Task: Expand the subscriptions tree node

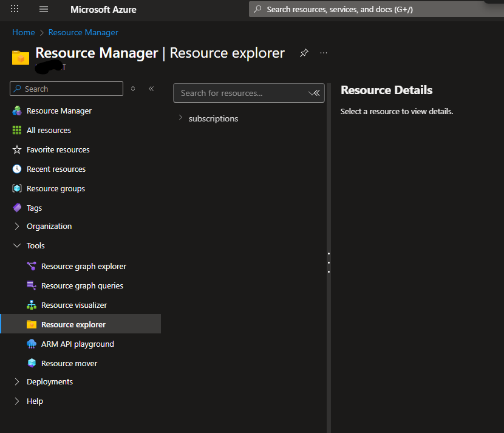Action: click(x=180, y=118)
